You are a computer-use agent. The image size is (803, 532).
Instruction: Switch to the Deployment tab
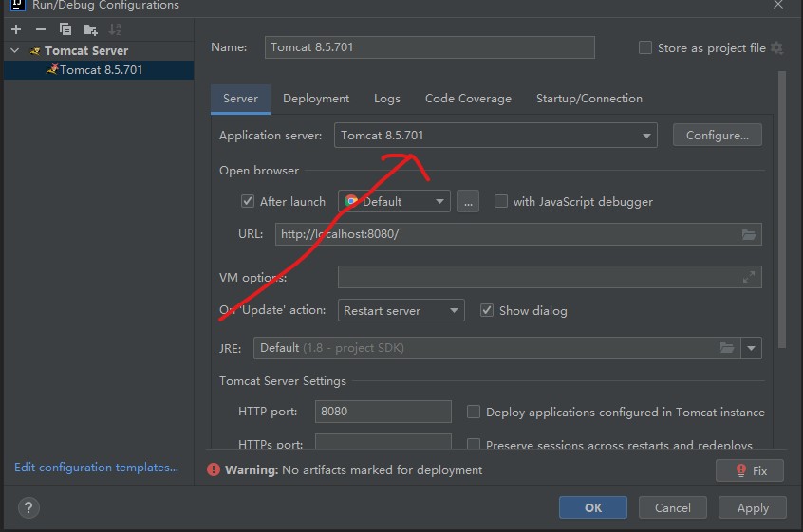pyautogui.click(x=316, y=99)
